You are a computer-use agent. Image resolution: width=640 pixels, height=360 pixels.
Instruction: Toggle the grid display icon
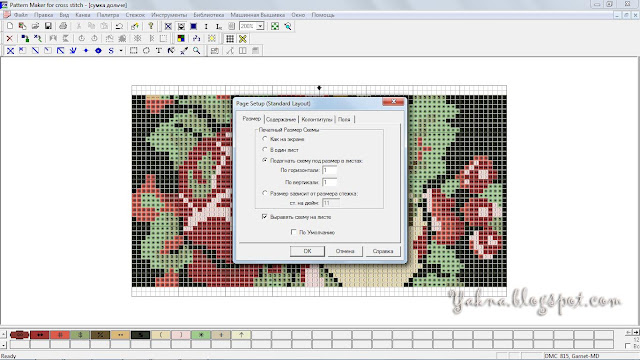pos(230,38)
